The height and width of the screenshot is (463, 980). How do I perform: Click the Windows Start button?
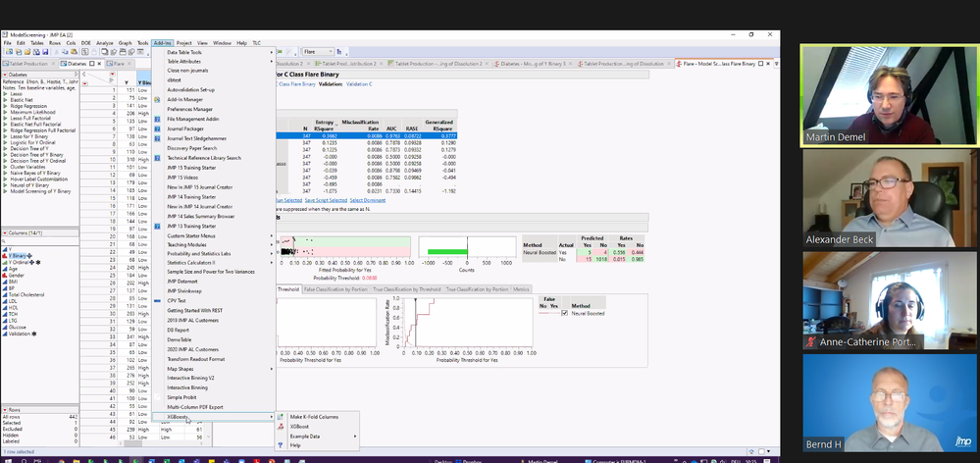click(x=8, y=461)
